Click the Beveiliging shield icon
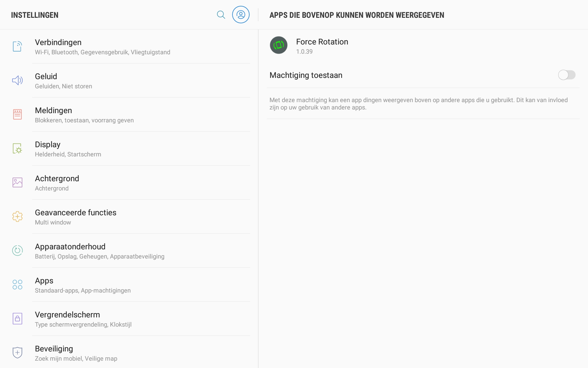This screenshot has width=588, height=368. 17,353
